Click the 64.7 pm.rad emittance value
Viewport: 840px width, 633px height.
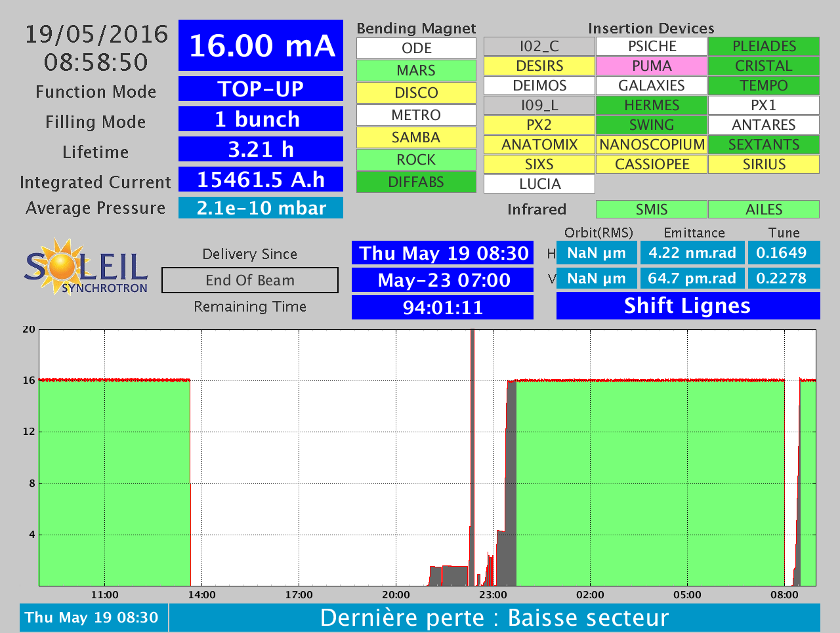click(692, 278)
